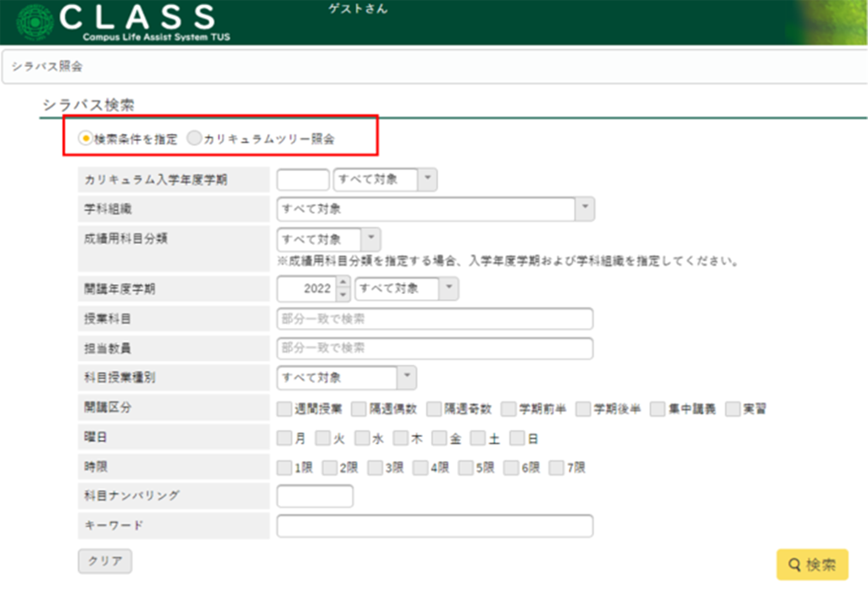Click the シラバス照会 breadcrumb text
Viewport: 868px width, 593px height.
click(x=47, y=66)
